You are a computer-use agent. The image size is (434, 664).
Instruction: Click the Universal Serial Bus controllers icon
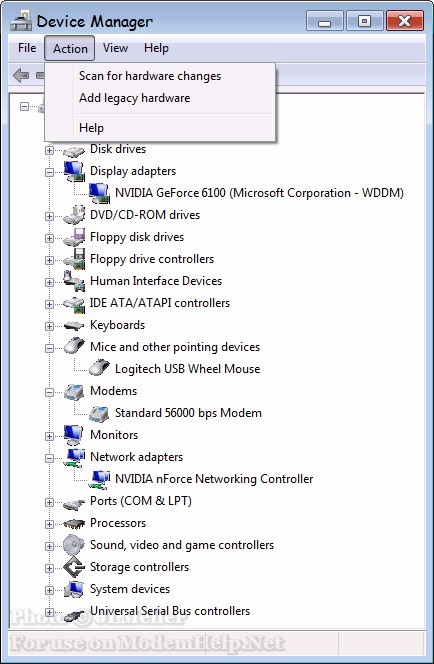(74, 612)
